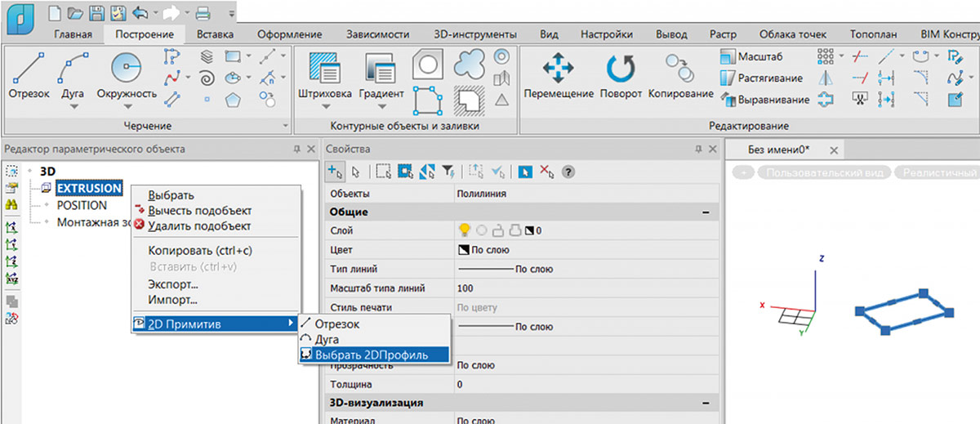The image size is (980, 424).
Task: Click the Масштаб scale command
Action: (752, 57)
